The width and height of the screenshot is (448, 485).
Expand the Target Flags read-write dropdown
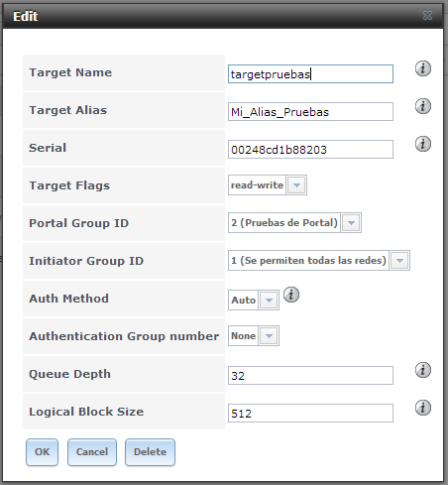coord(296,185)
